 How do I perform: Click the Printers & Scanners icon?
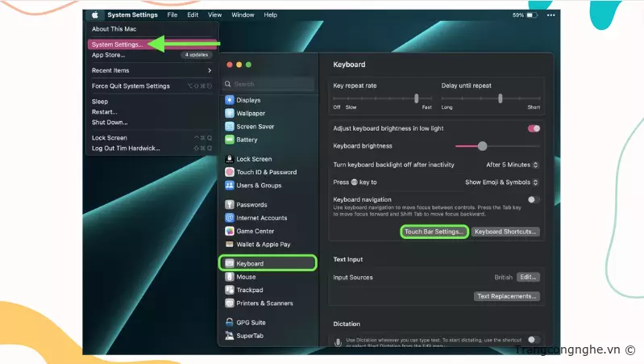pos(230,303)
